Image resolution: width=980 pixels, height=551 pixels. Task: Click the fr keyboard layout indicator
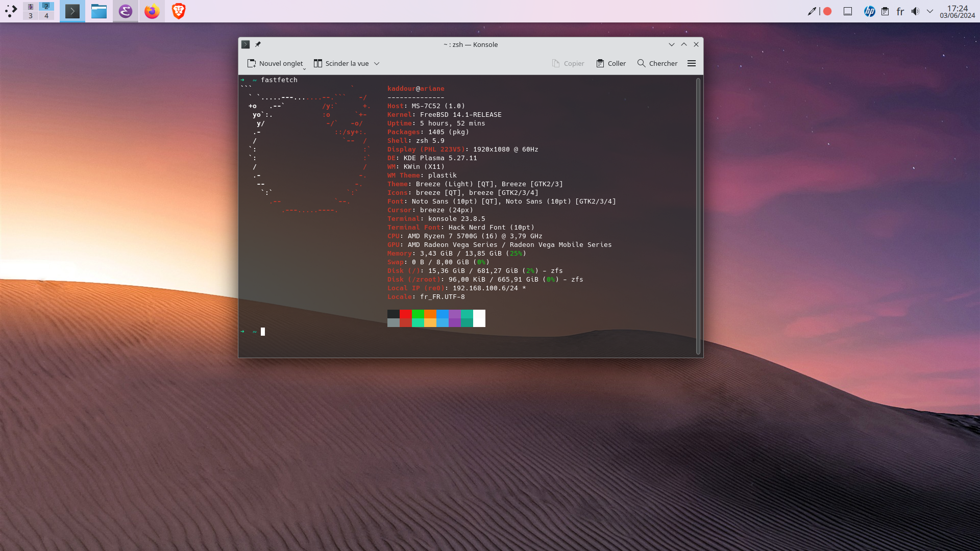[x=900, y=11]
